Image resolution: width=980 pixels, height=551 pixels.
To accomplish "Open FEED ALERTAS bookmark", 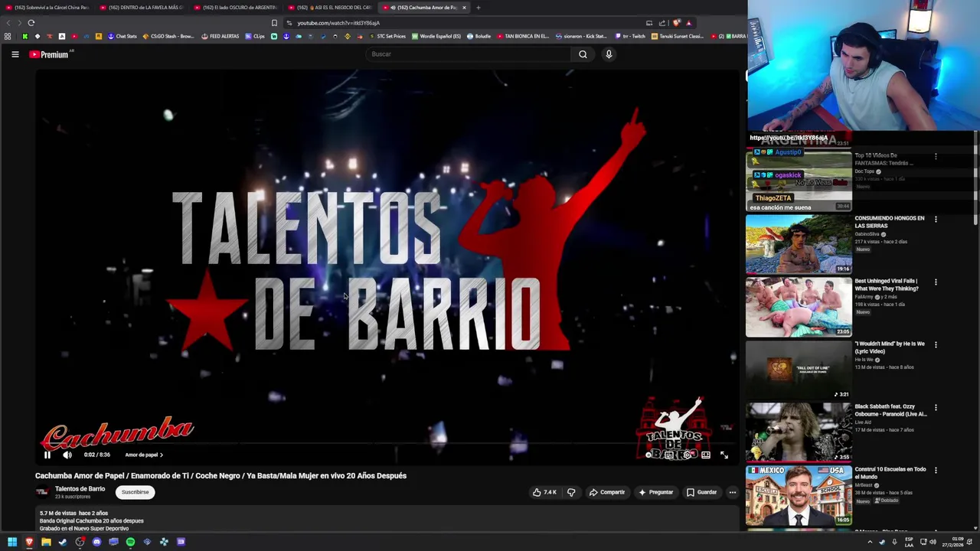I will [x=220, y=36].
